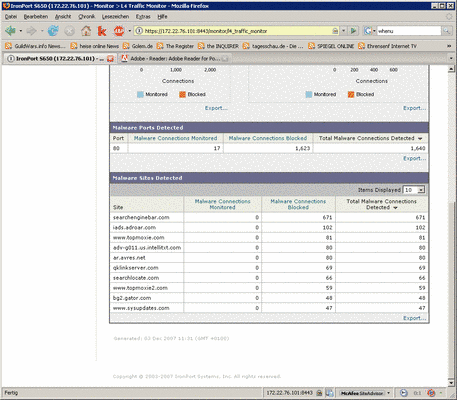Click the search magnifier button

[x=446, y=31]
